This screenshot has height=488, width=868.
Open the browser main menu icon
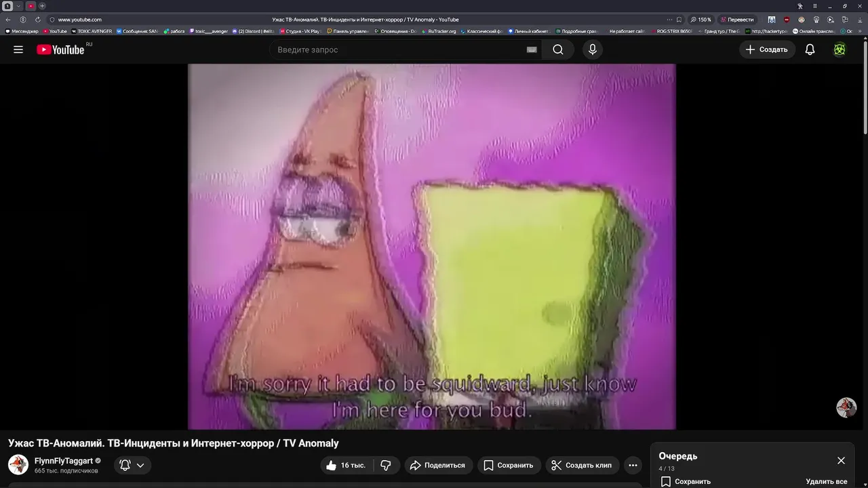815,6
